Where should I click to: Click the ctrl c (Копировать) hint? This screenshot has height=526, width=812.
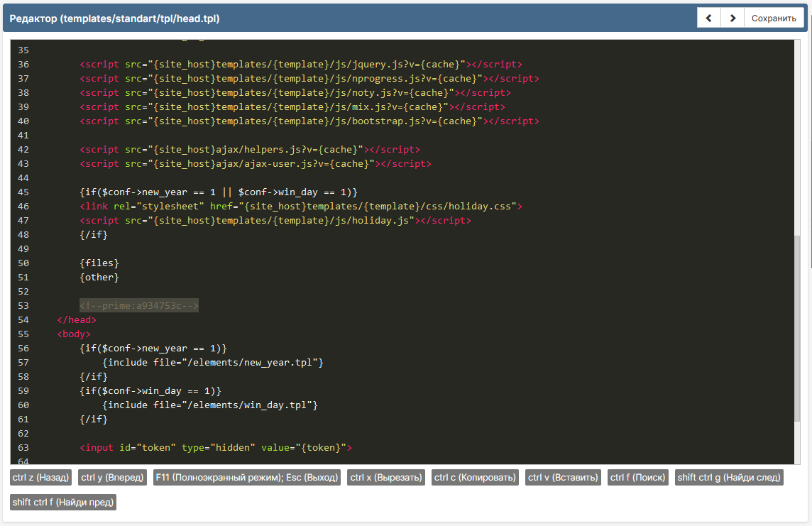tap(475, 477)
